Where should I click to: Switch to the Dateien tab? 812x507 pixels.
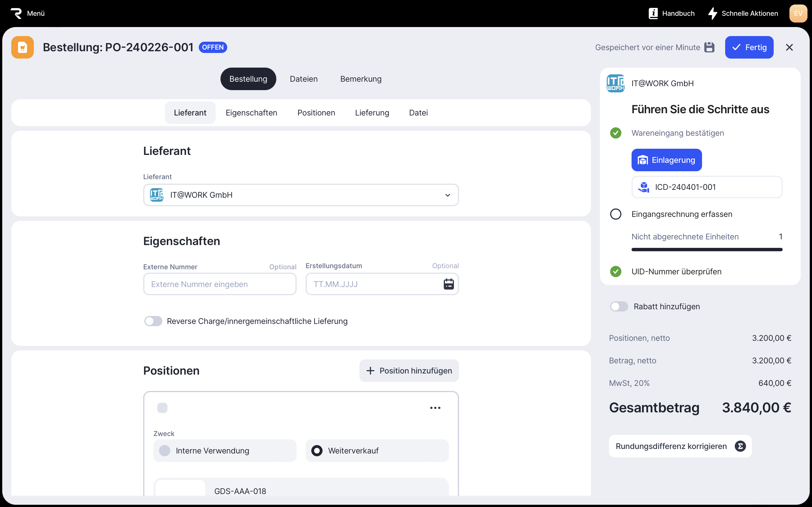click(x=303, y=79)
